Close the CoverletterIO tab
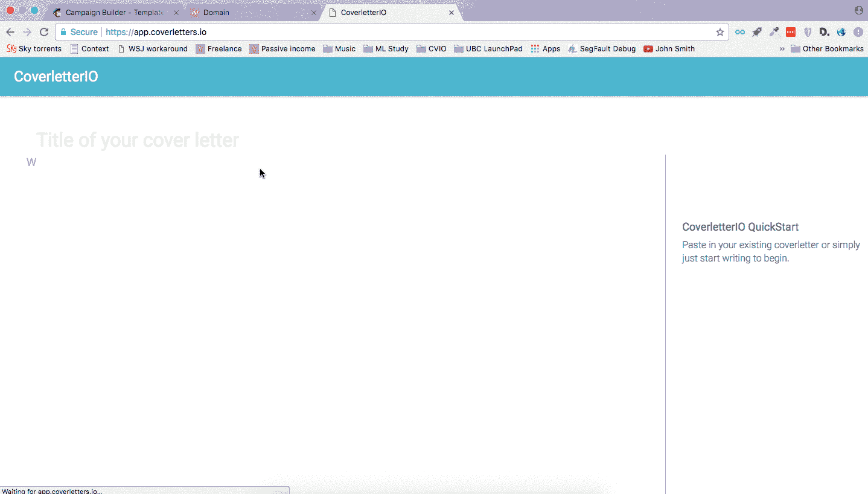Screen dimensions: 868x494 click(452, 12)
